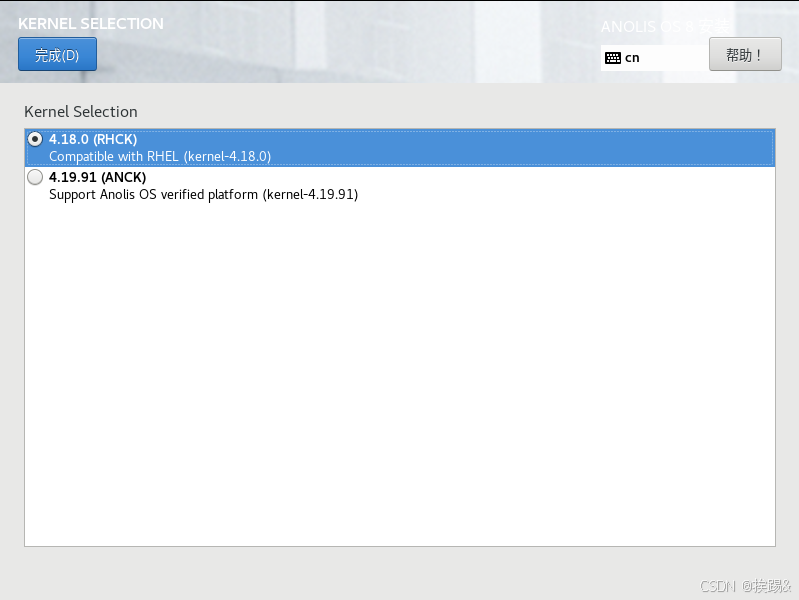The height and width of the screenshot is (600, 799).
Task: Open the 帮助! help button
Action: point(745,54)
